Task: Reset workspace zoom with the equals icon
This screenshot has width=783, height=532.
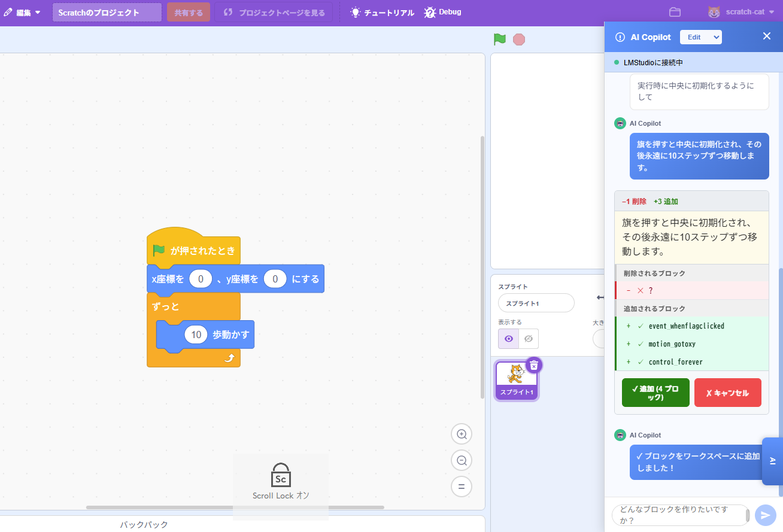Action: click(462, 487)
